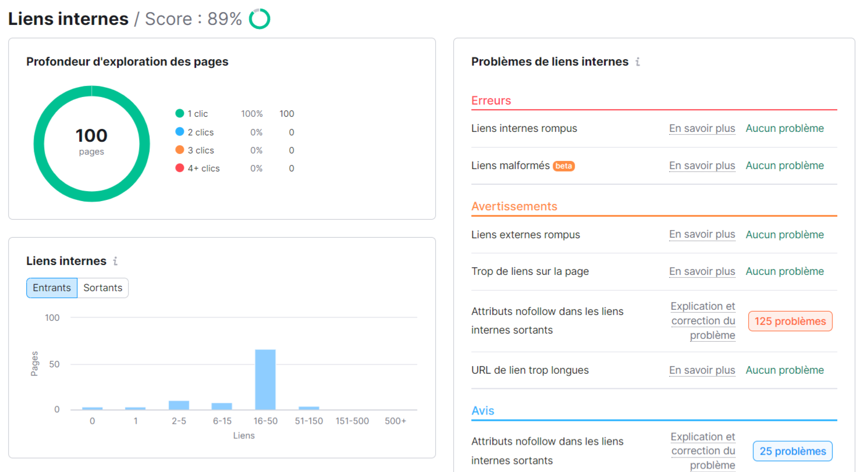Open En savoir plus for Liens externes rompus
The width and height of the screenshot is (868, 472).
(702, 235)
